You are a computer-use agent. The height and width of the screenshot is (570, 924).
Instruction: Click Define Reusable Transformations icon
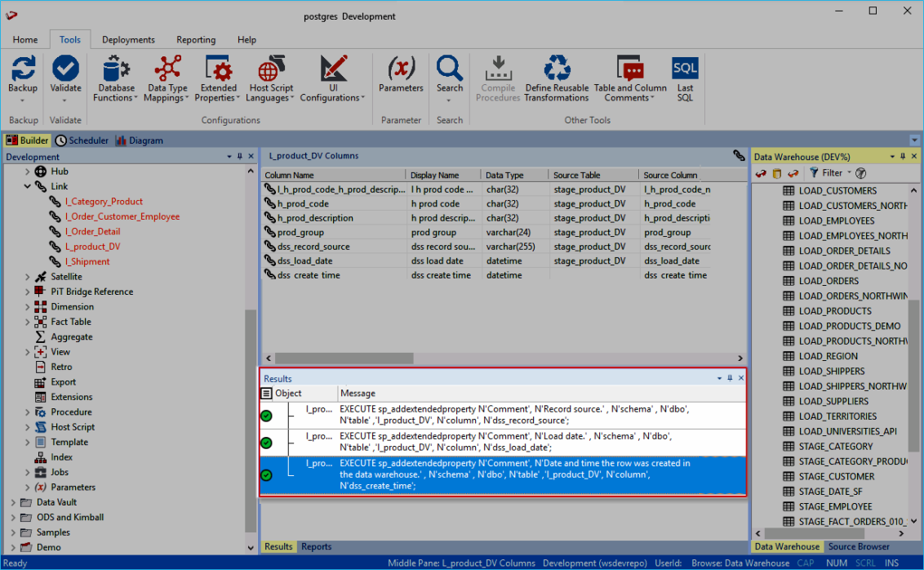(x=557, y=69)
